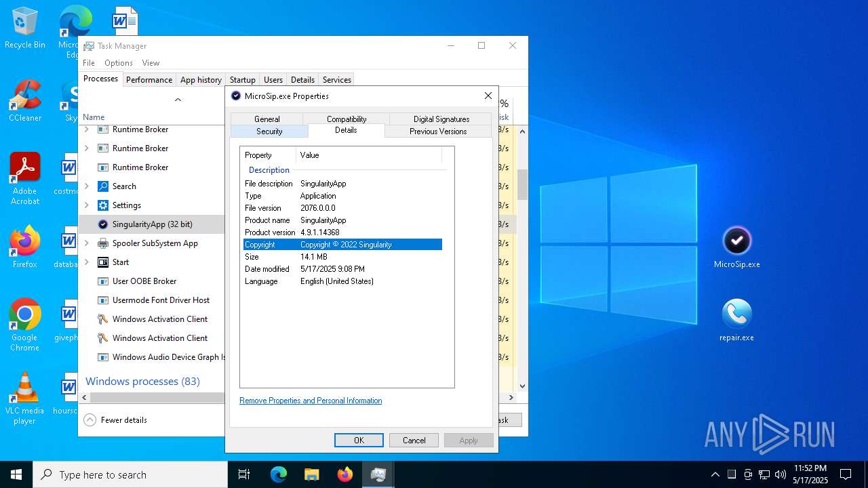Expand the Start process group
Viewport: 868px width, 488px height.
click(86, 262)
